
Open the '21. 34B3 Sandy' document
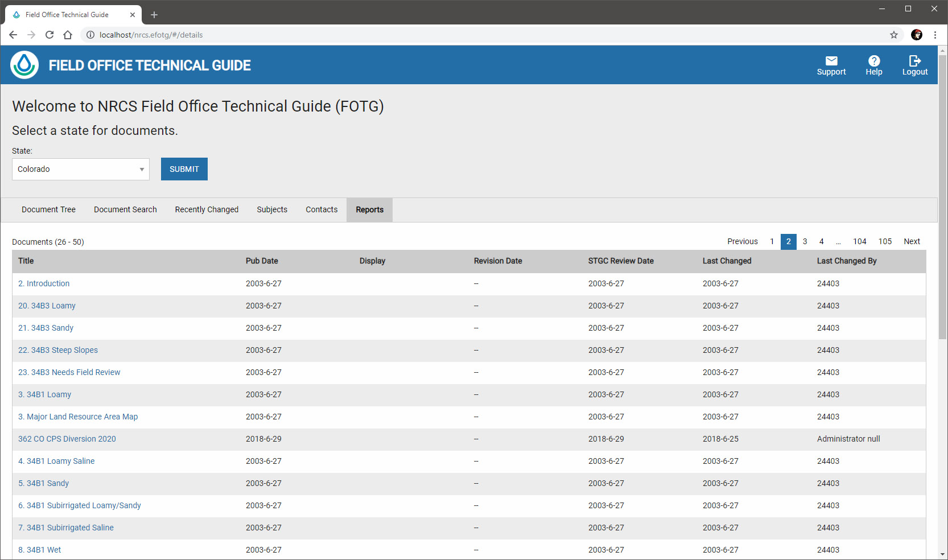pyautogui.click(x=46, y=328)
